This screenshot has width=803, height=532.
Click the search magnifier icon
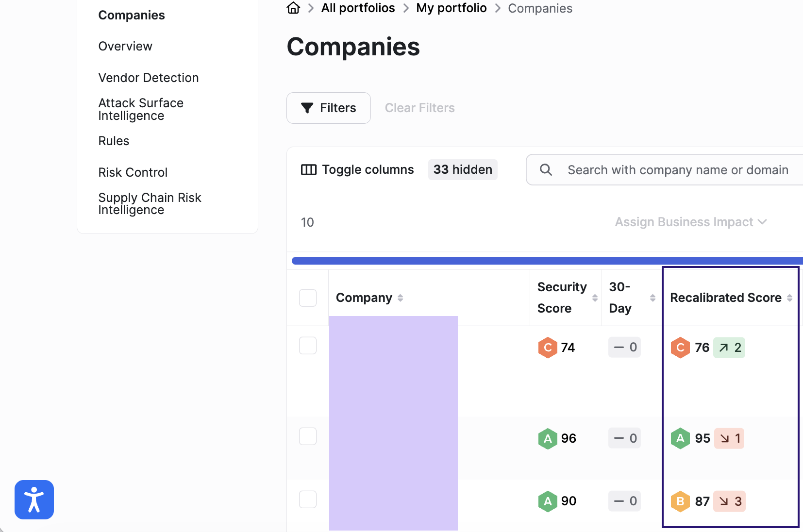(546, 169)
